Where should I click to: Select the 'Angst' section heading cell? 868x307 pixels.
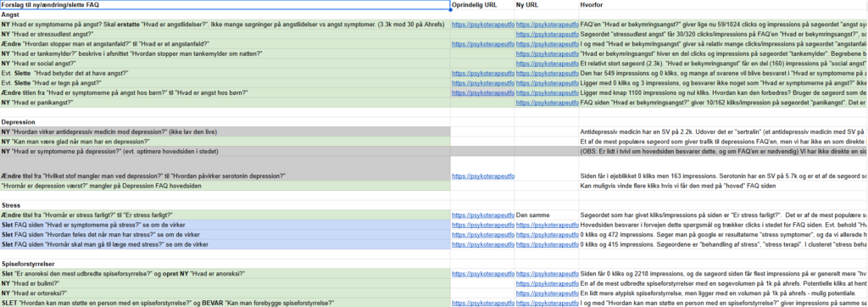point(225,15)
